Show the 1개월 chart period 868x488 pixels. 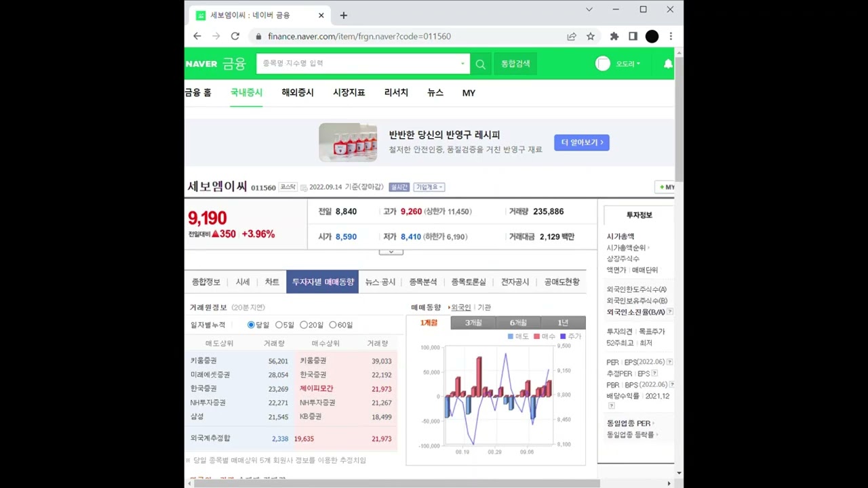tap(429, 323)
